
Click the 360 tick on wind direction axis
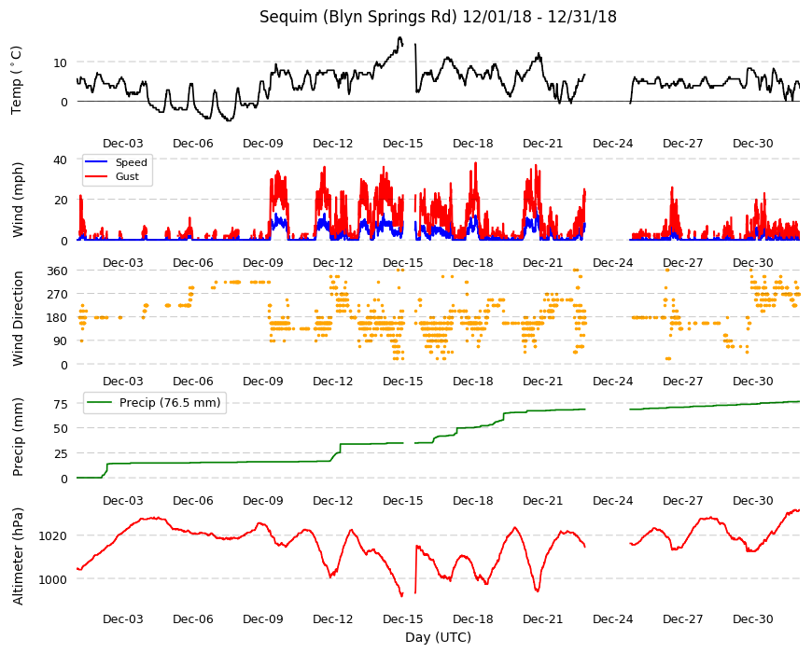click(x=58, y=271)
